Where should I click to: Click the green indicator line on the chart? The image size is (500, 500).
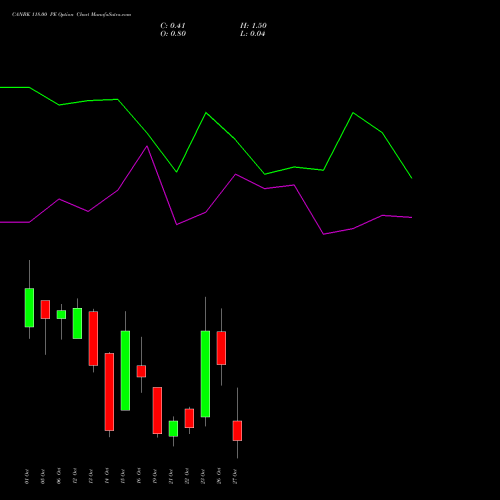[206, 113]
